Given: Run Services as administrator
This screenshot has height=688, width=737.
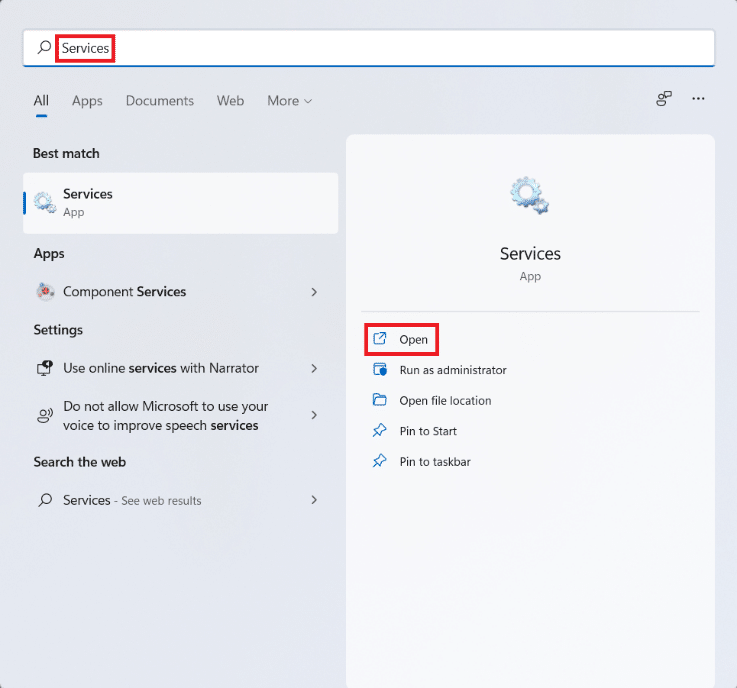Looking at the screenshot, I should [452, 370].
